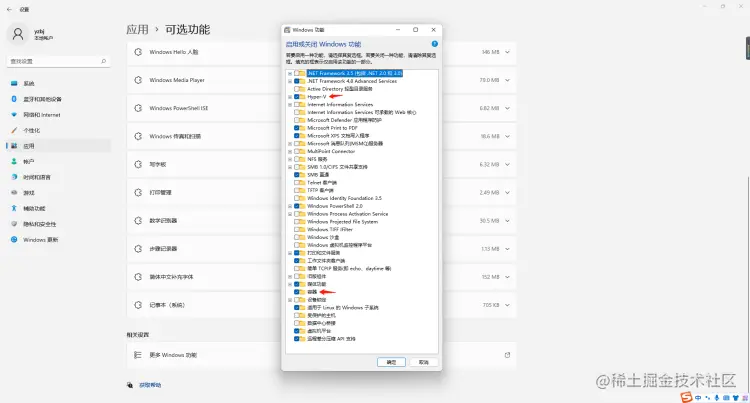Open 更多 Windows 功能 link row

tap(321, 355)
